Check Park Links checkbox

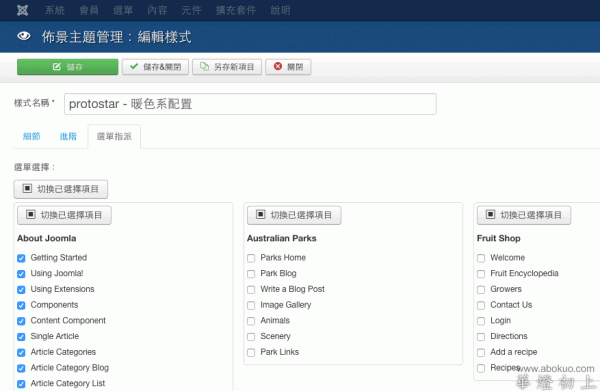point(251,352)
